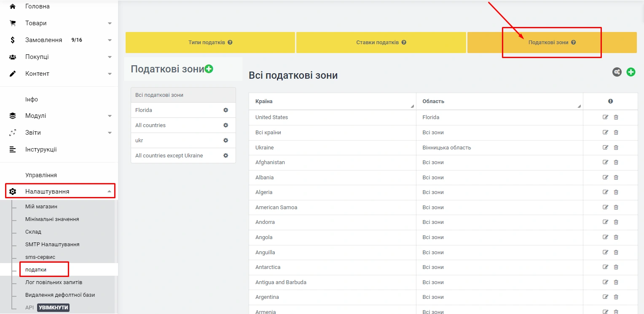Screen dimensions: 644x314
Task: Click the dark gears icon above table
Action: pyautogui.click(x=617, y=72)
